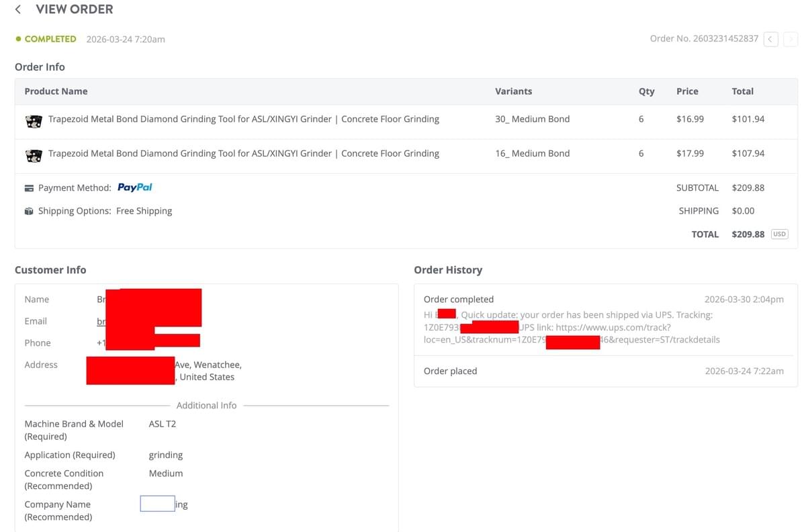Click the USD currency badge
The image size is (806, 532).
tap(779, 234)
